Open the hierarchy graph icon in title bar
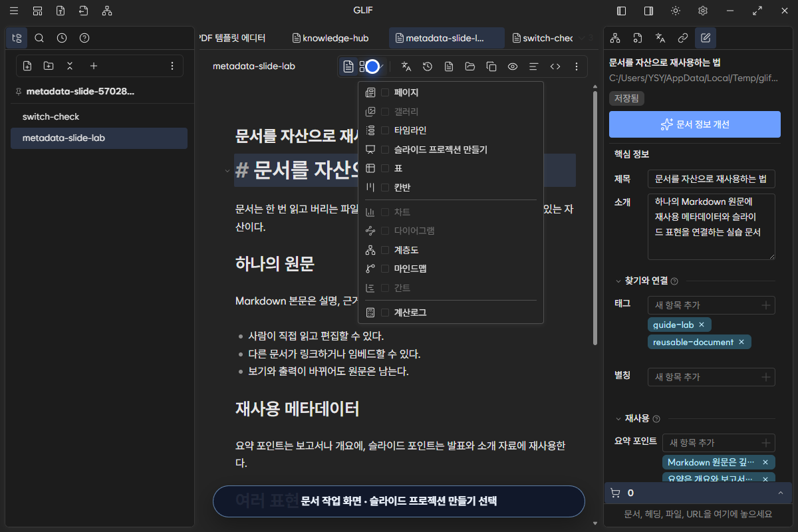The width and height of the screenshot is (798, 532). click(x=107, y=11)
